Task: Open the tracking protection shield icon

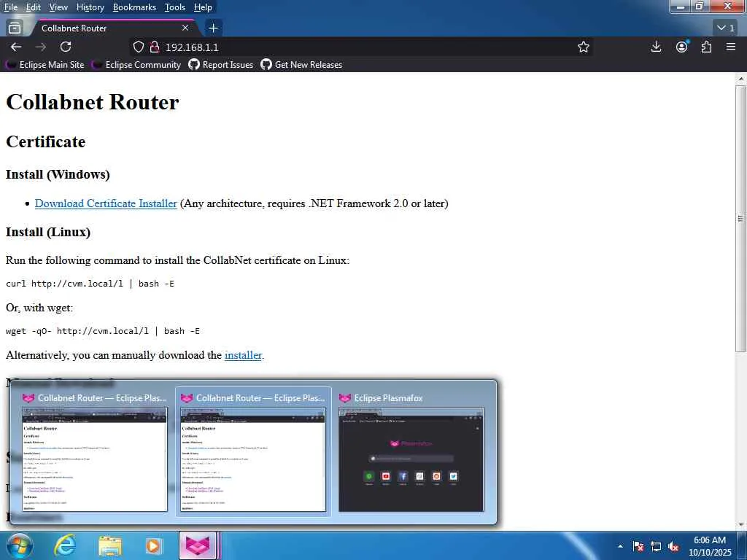Action: [x=138, y=47]
